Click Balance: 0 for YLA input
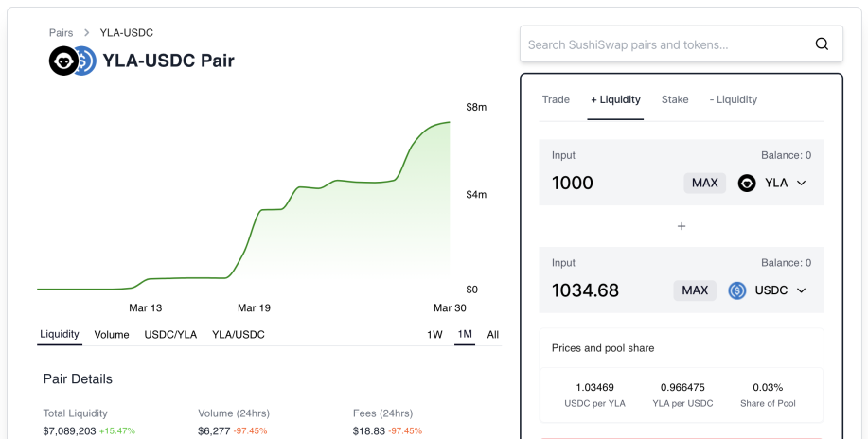Image resolution: width=868 pixels, height=439 pixels. click(x=786, y=155)
